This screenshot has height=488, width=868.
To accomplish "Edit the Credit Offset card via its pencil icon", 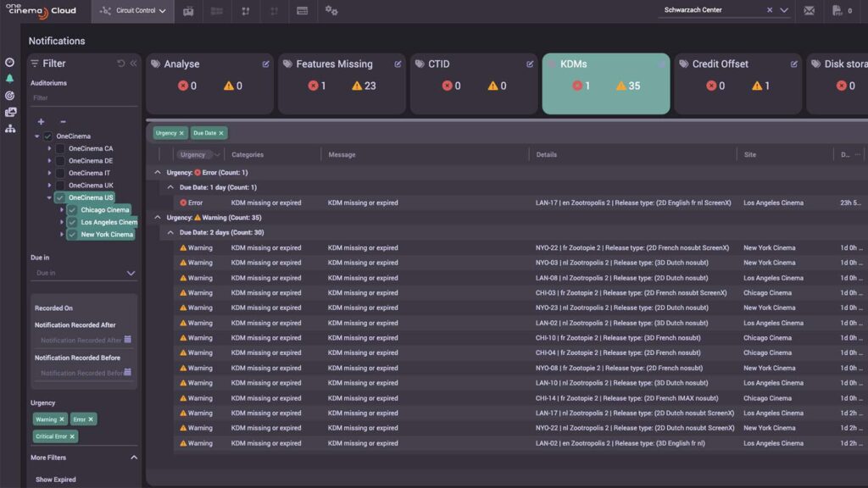I will point(794,64).
